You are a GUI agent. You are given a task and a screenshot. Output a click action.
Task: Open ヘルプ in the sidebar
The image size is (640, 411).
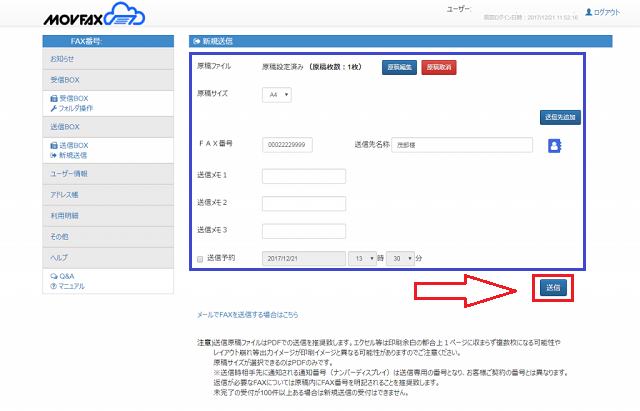point(108,258)
